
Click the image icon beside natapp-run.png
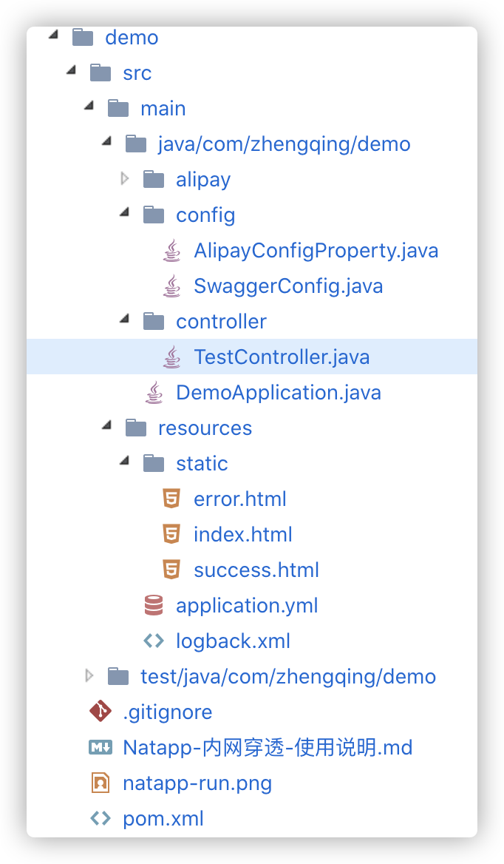(x=101, y=783)
